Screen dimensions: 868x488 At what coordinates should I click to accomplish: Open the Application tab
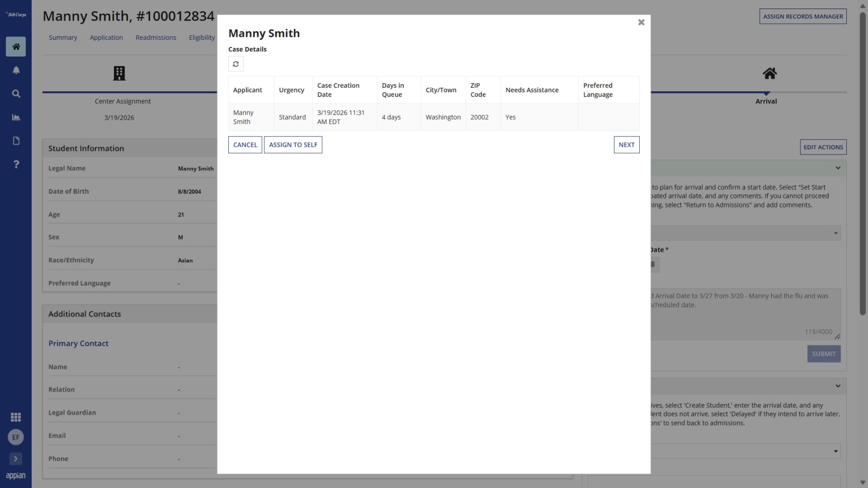point(106,37)
